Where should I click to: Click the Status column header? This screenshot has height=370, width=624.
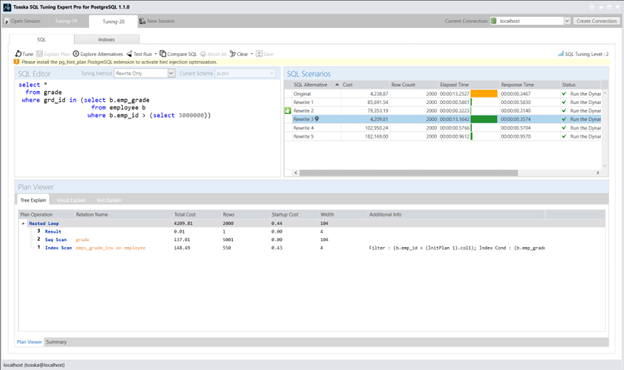(581, 85)
